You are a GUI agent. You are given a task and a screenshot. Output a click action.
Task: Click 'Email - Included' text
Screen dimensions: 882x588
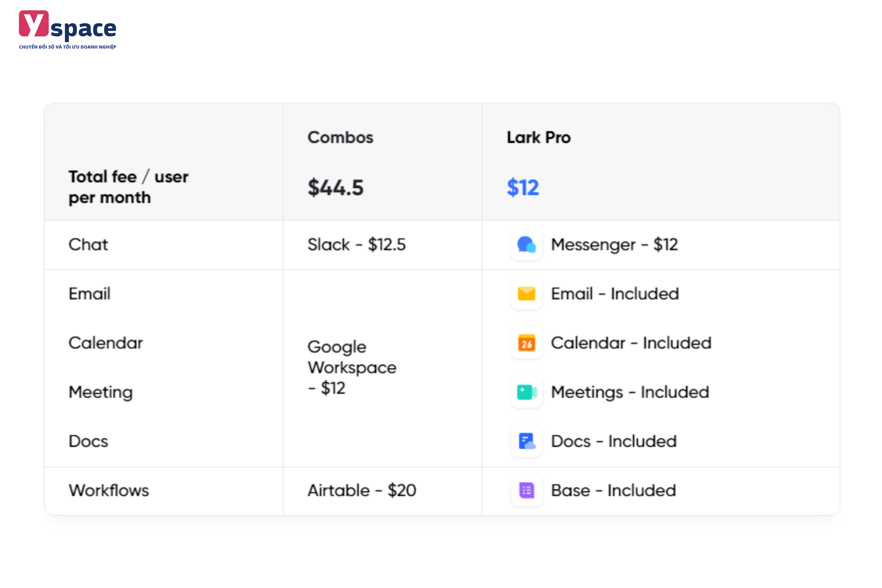[x=615, y=294]
